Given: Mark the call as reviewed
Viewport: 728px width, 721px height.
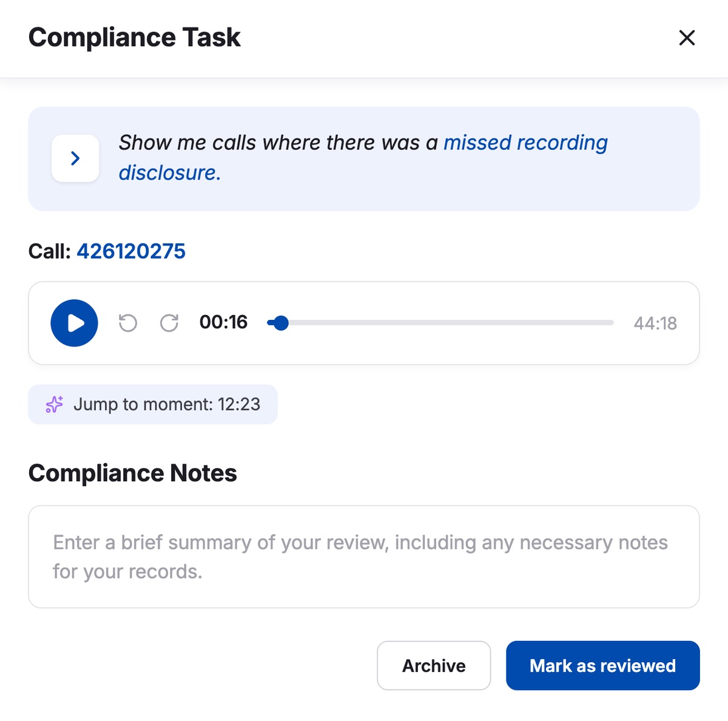Looking at the screenshot, I should (x=603, y=666).
